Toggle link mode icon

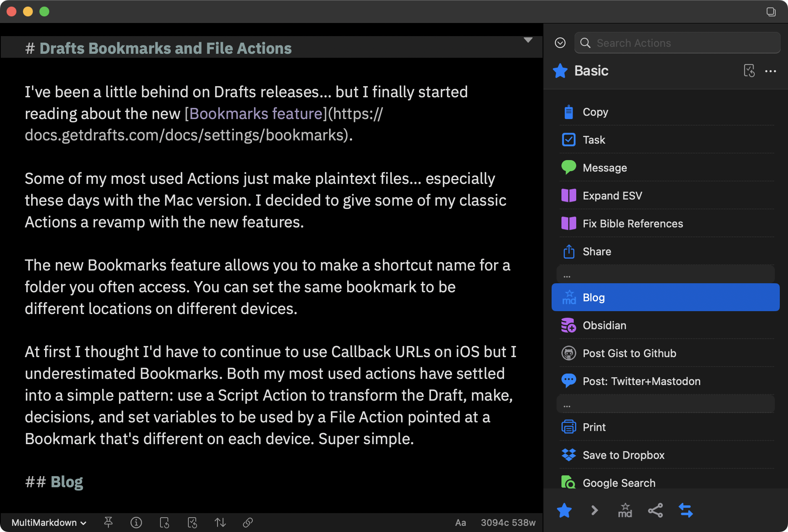point(248,523)
